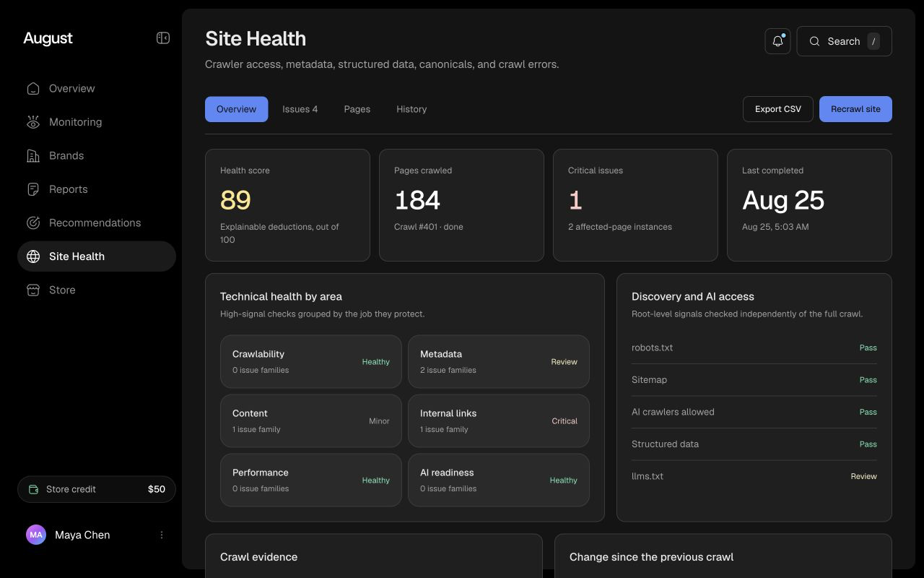Click the Structured data row
Screen dimensions: 924x578
click(754, 444)
